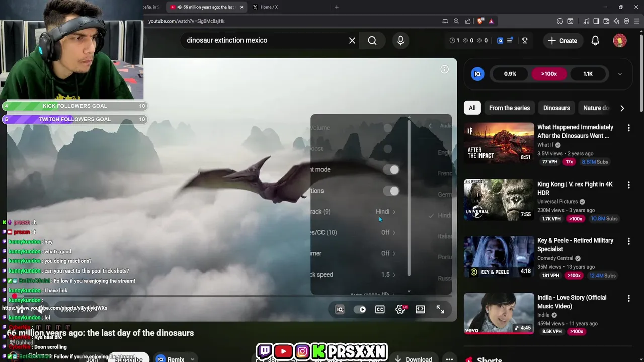Viewport: 644px width, 362px height.
Task: Open Subtitles/CC (10) submenu
Action: pos(359,232)
